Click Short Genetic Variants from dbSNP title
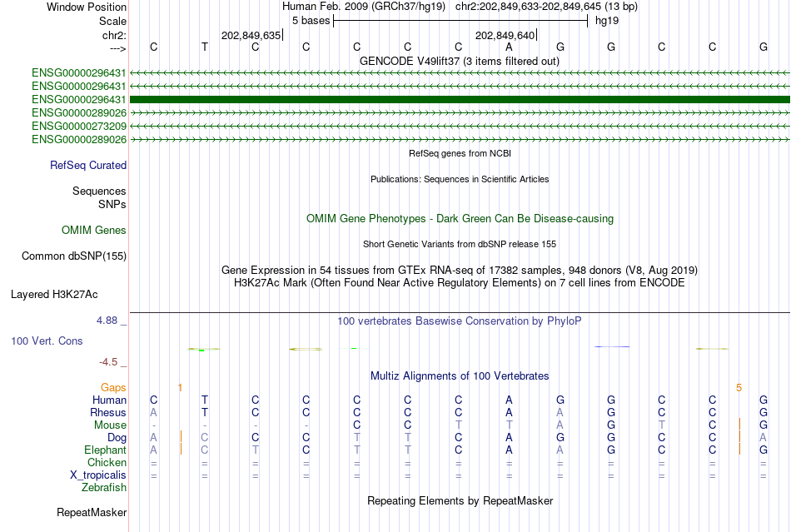791x532 pixels. (460, 244)
